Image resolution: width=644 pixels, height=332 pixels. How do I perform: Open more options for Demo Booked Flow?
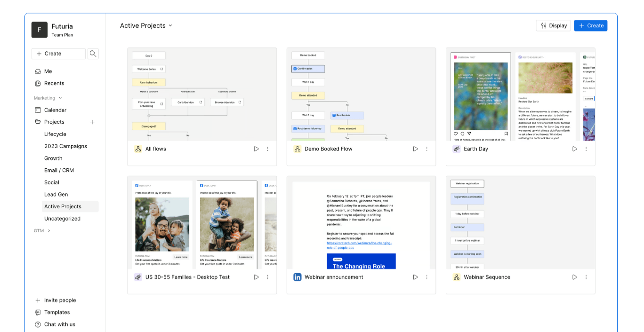pos(427,149)
